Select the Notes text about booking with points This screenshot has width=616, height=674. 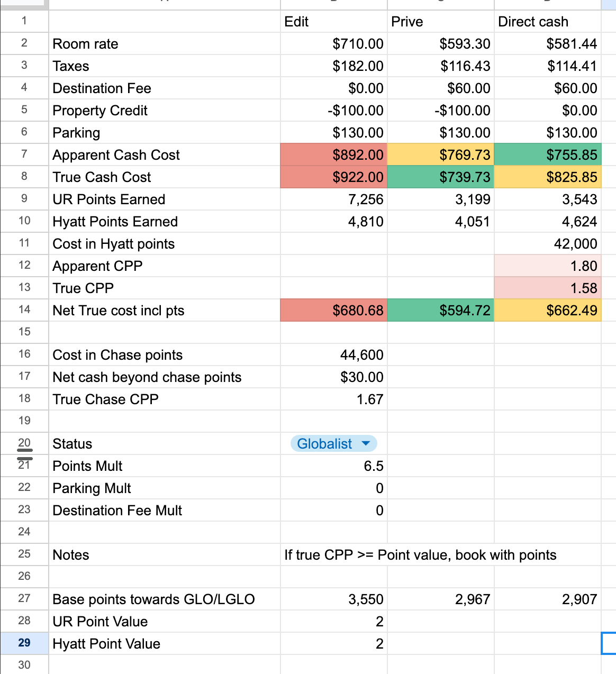pos(420,554)
